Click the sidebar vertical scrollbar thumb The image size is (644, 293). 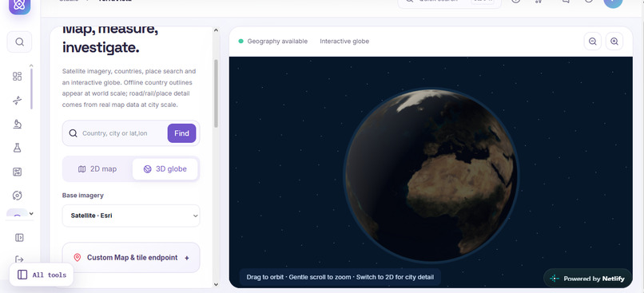tap(31, 89)
